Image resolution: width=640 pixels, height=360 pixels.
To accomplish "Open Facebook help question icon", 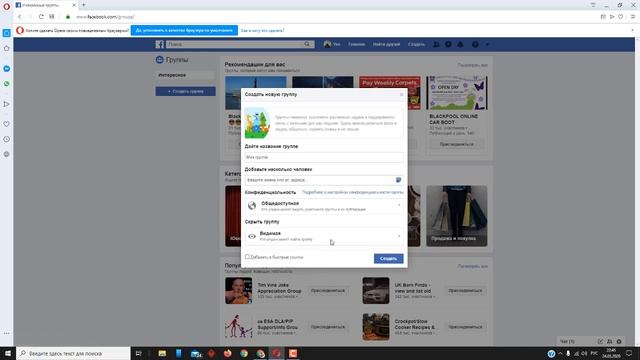I will point(475,44).
